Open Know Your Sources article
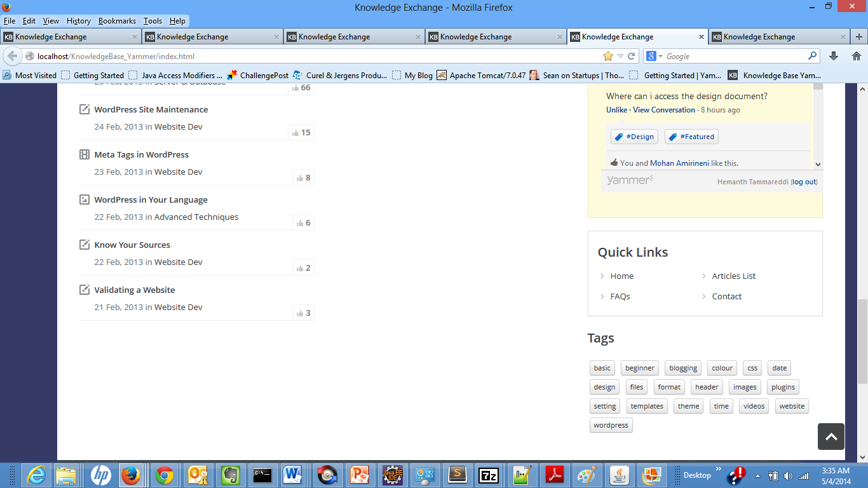 132,245
